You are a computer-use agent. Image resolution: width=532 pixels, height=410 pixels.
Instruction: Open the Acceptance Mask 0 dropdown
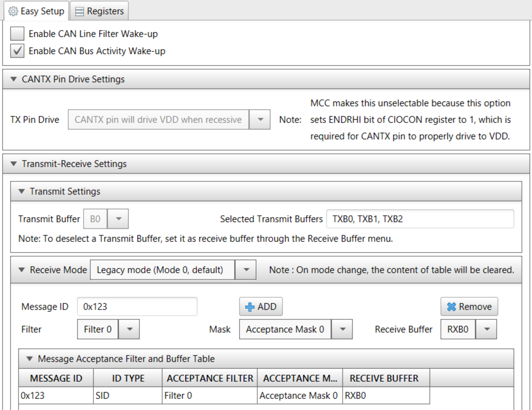tap(342, 329)
